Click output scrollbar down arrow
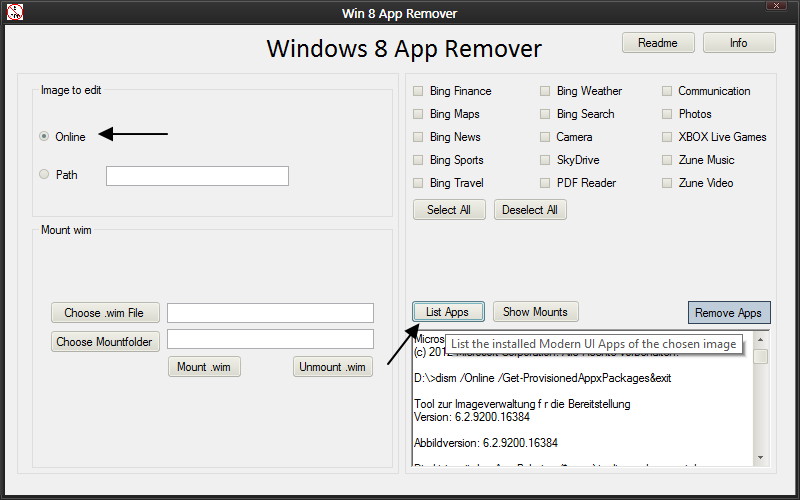 (x=761, y=458)
